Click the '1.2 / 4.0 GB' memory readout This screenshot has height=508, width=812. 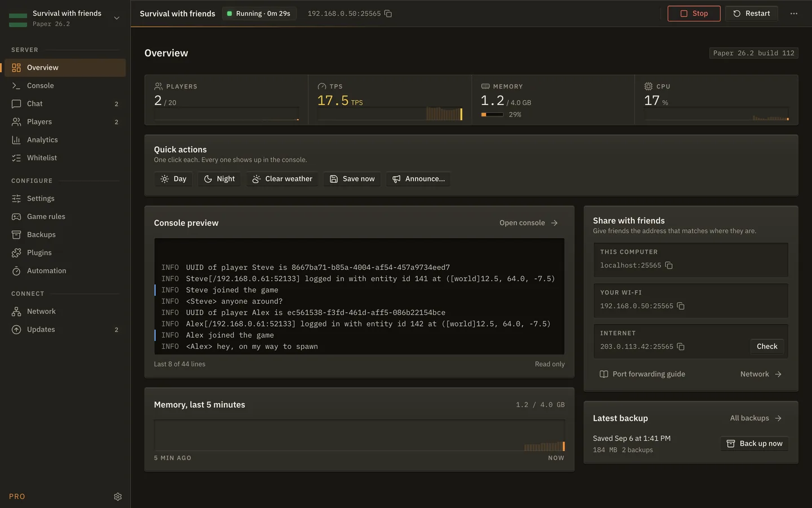point(540,405)
